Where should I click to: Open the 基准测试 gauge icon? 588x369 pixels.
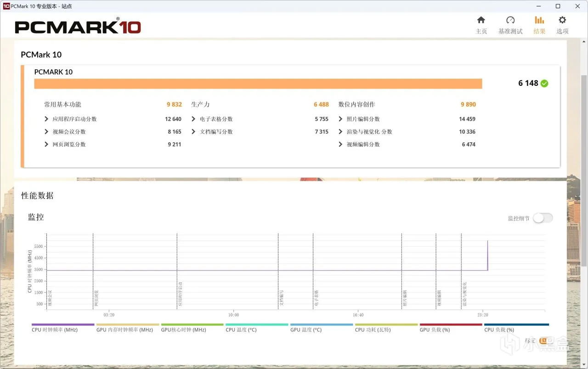[510, 20]
